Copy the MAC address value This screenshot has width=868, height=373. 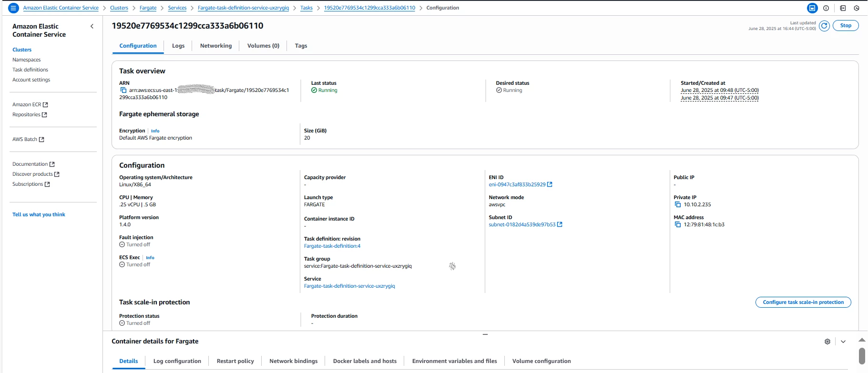(x=678, y=224)
